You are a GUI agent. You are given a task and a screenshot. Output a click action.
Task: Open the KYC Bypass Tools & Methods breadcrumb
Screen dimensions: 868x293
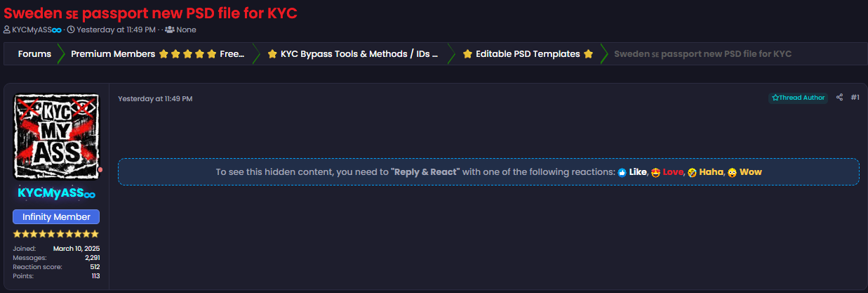[356, 54]
